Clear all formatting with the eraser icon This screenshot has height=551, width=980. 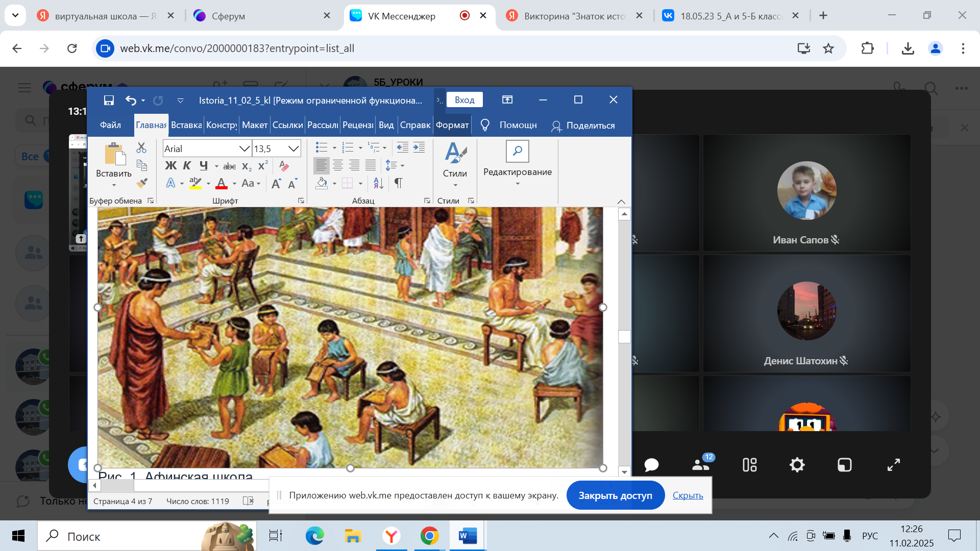click(x=284, y=166)
